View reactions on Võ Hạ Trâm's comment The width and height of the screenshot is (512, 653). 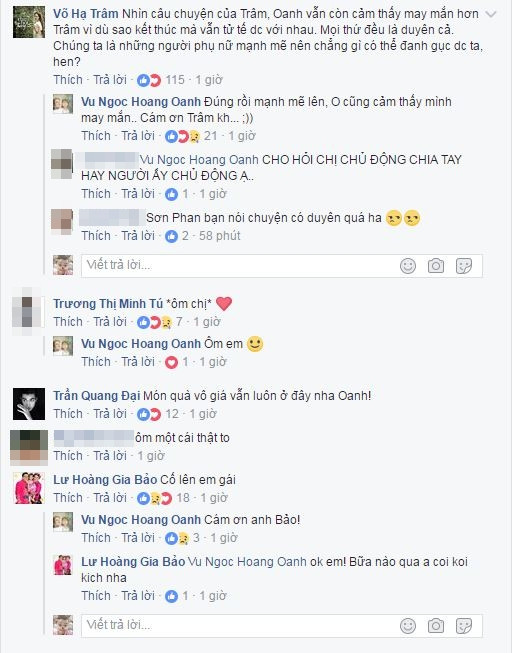click(x=161, y=80)
